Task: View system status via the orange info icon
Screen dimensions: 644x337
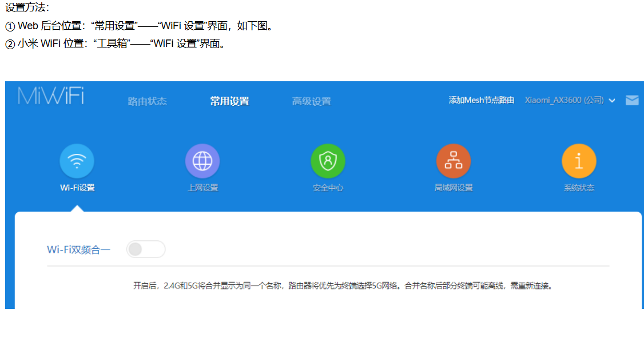Action: point(579,160)
